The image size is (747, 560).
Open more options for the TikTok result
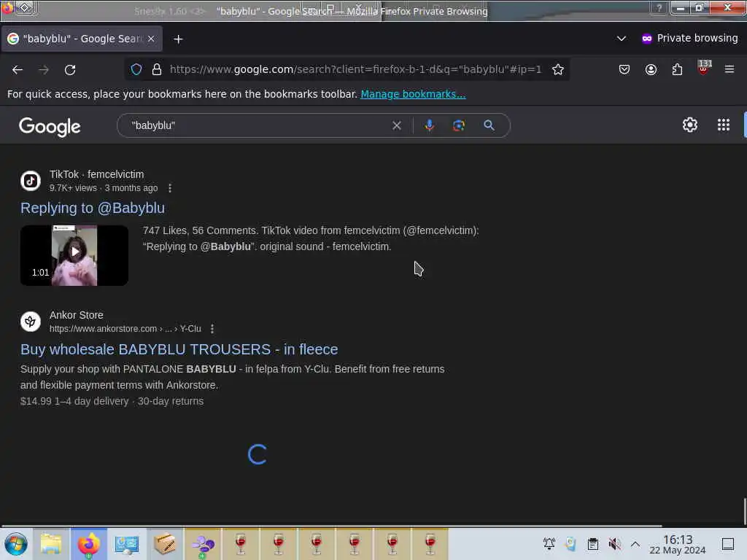[170, 188]
